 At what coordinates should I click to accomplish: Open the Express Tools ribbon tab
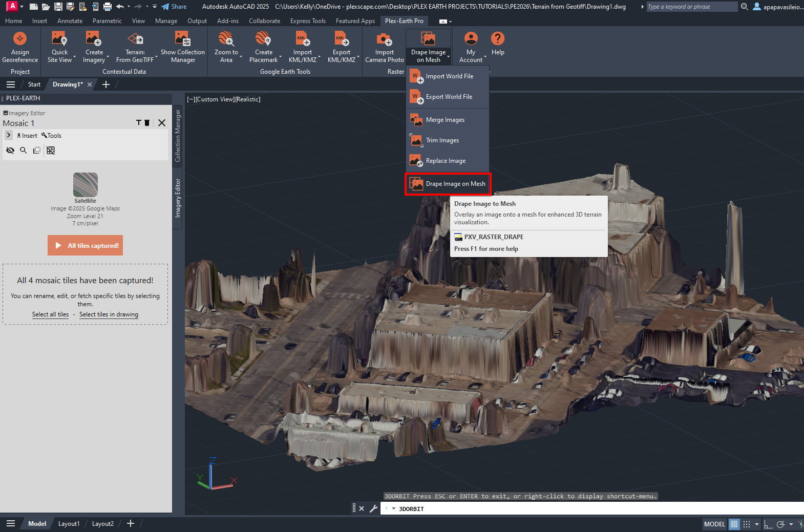pyautogui.click(x=308, y=21)
